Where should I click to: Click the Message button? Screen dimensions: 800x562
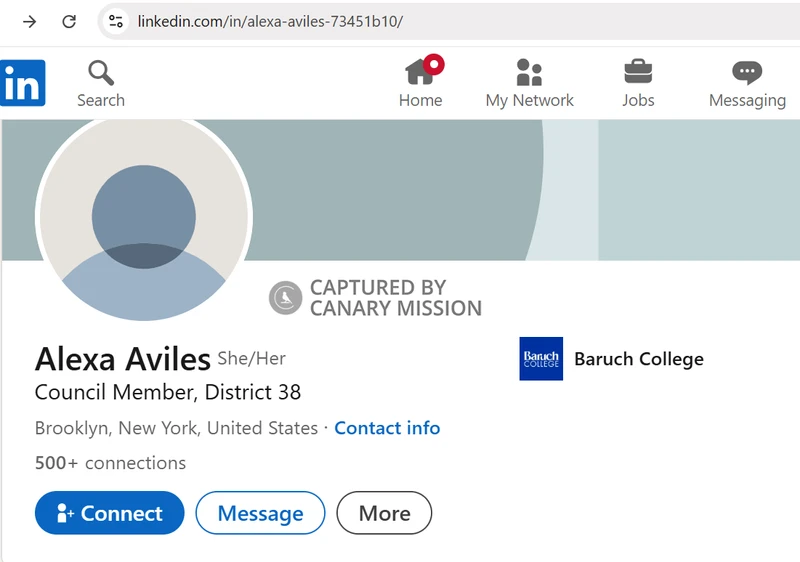260,513
